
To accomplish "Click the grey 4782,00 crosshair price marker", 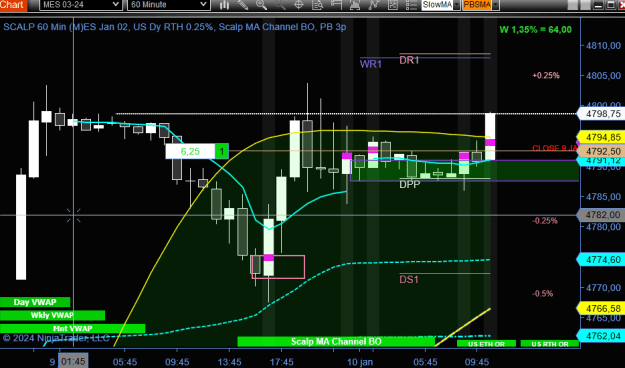I will (601, 215).
